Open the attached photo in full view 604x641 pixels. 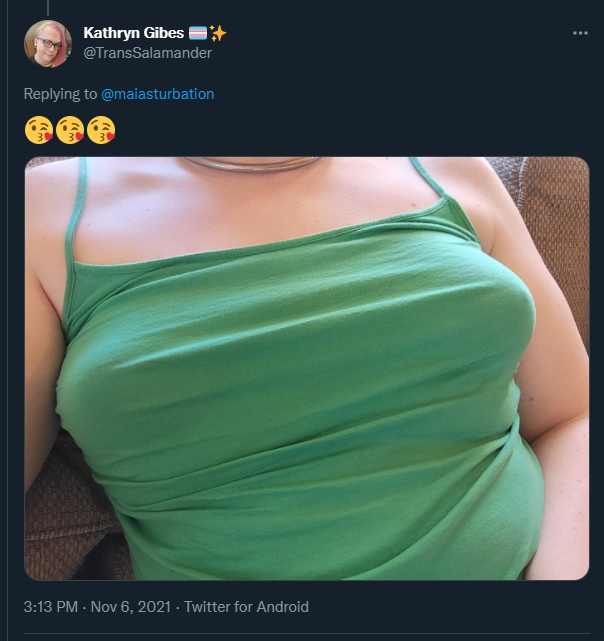(x=307, y=368)
